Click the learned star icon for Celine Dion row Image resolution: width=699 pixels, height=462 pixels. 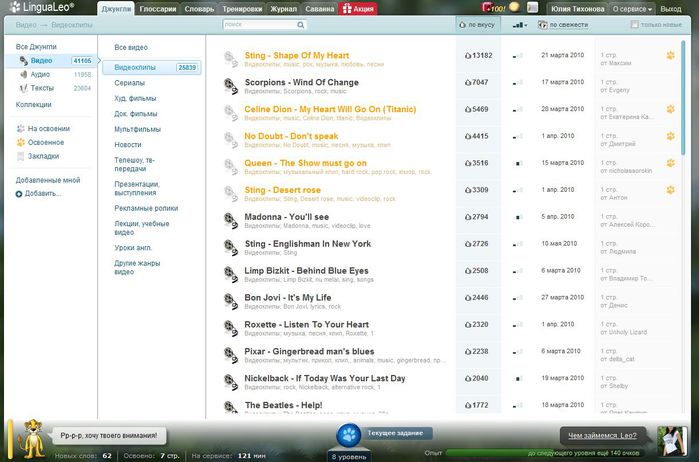670,109
